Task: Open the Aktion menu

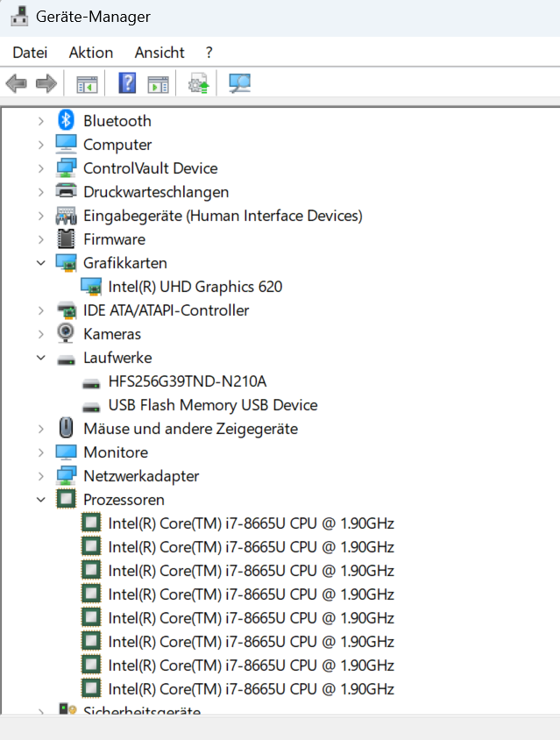Action: (x=91, y=53)
